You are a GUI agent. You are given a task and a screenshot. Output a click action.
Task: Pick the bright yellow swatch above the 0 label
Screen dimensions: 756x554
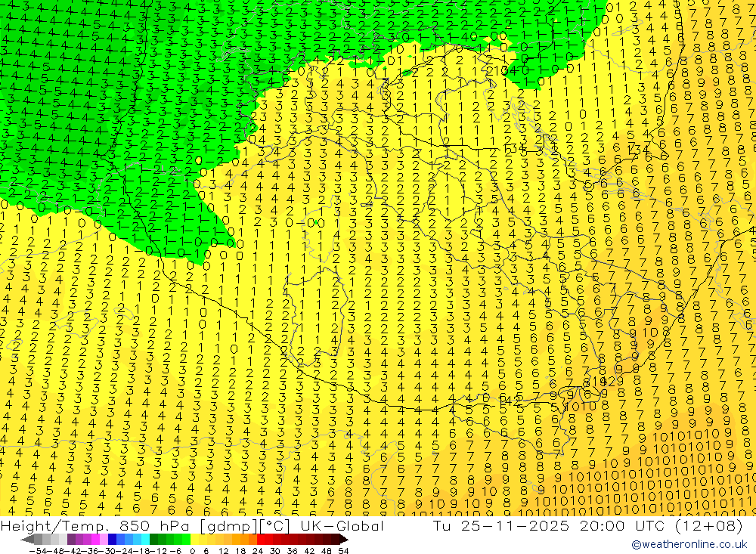tap(195, 540)
